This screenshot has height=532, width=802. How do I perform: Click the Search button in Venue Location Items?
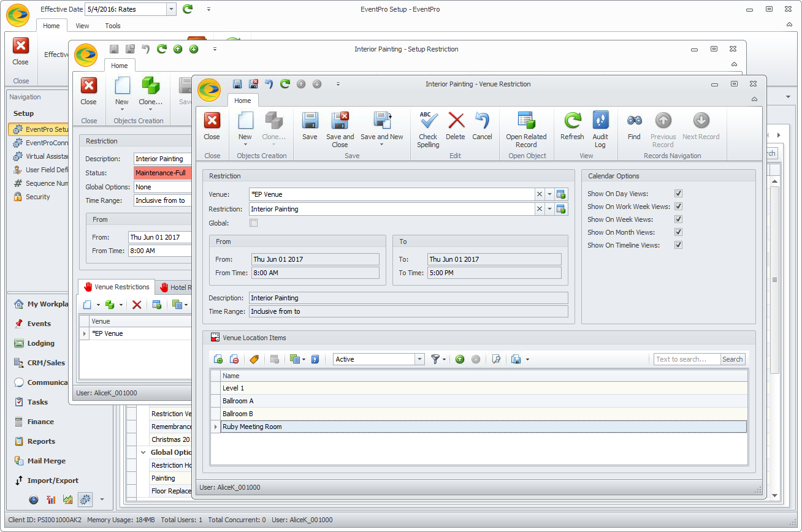732,359
